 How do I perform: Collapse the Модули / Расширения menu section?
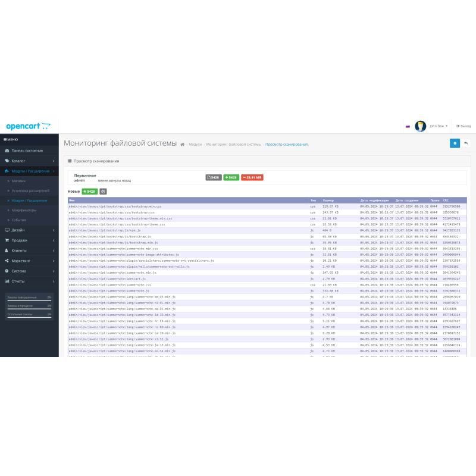coord(30,170)
